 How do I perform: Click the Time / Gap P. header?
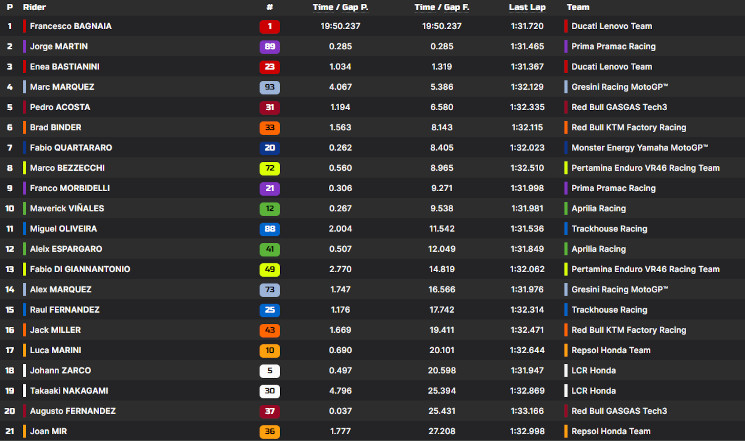340,7
